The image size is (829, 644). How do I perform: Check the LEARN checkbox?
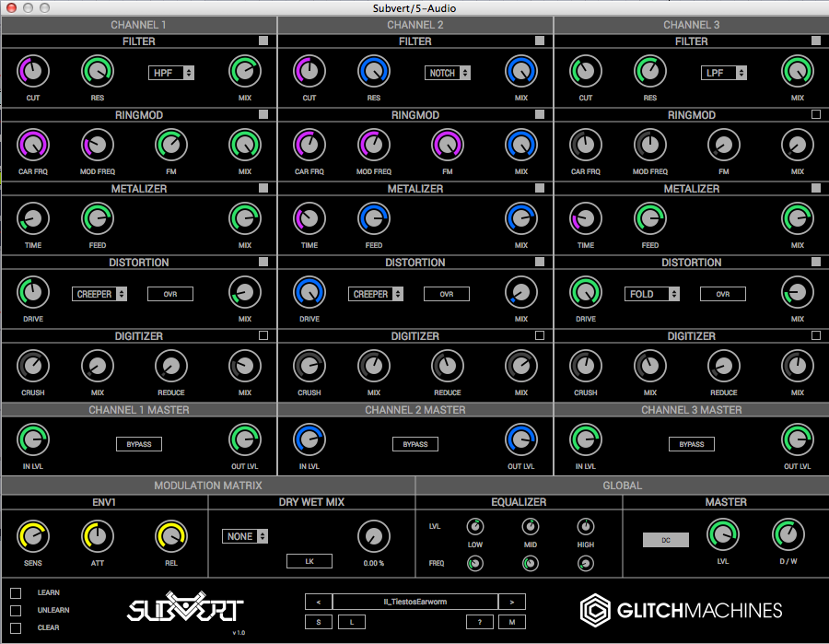16,592
